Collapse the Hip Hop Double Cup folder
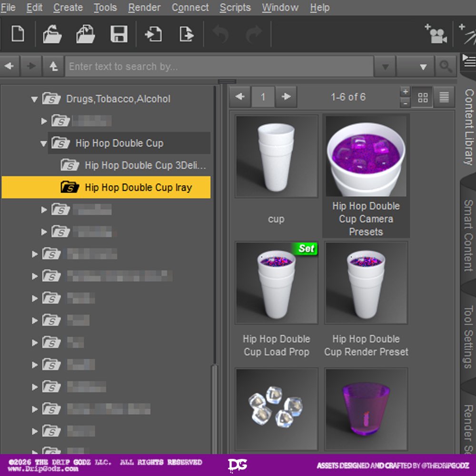This screenshot has height=476, width=476. (44, 143)
